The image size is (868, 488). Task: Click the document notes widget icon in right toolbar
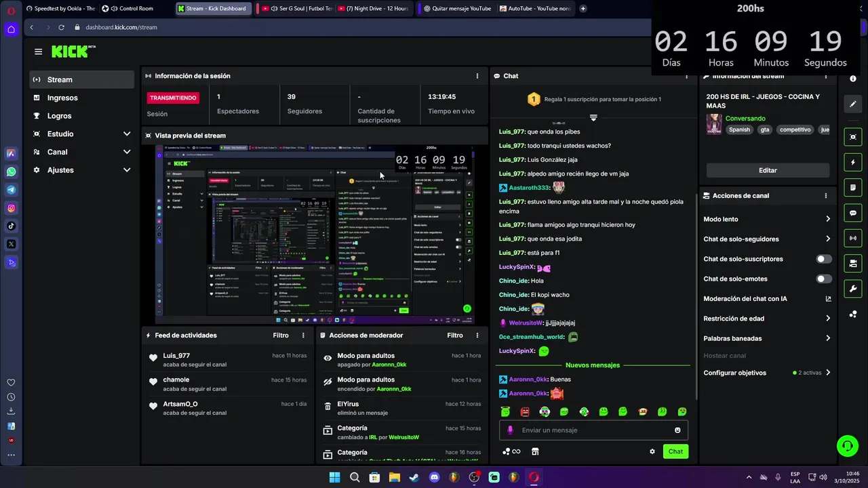point(852,188)
